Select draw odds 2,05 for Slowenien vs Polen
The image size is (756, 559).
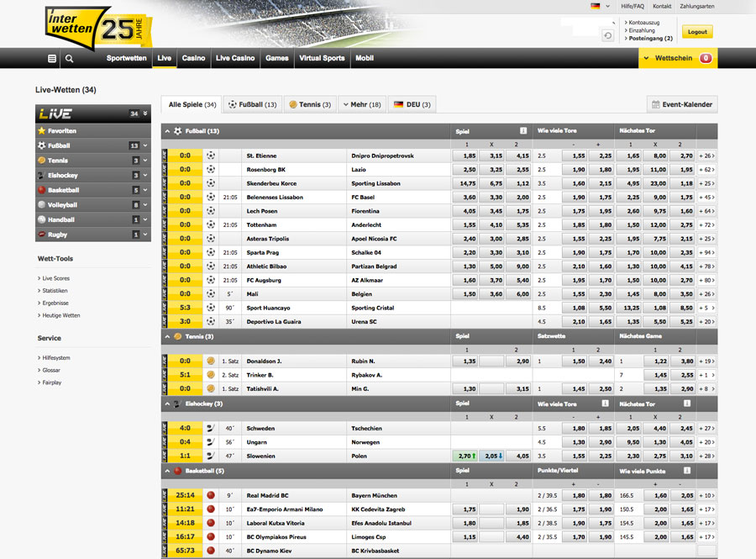point(491,456)
